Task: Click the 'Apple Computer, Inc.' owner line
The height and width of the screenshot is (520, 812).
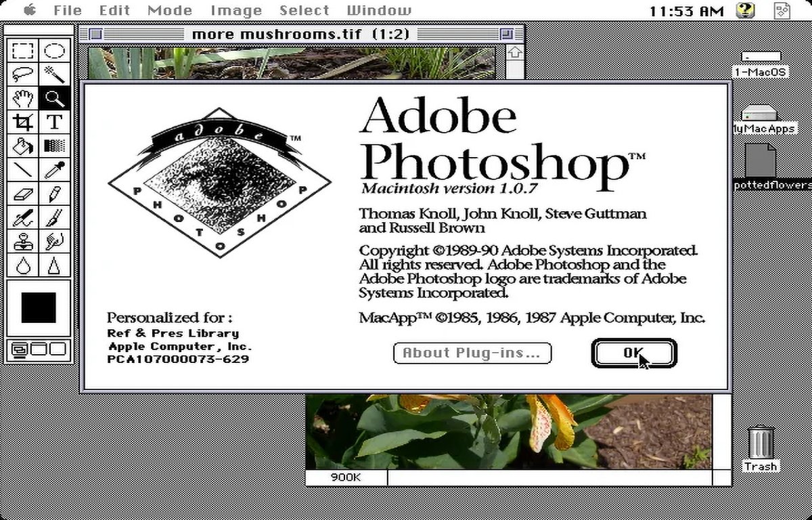Action: [180, 346]
